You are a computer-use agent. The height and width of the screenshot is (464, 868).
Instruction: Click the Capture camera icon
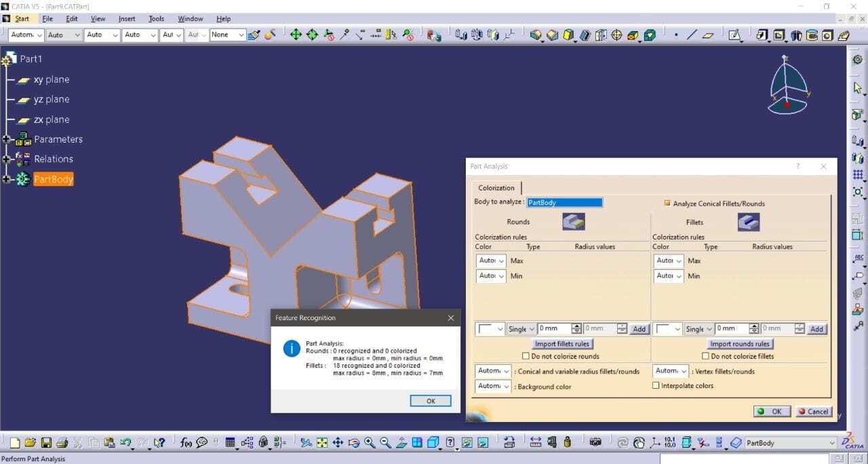point(595,443)
